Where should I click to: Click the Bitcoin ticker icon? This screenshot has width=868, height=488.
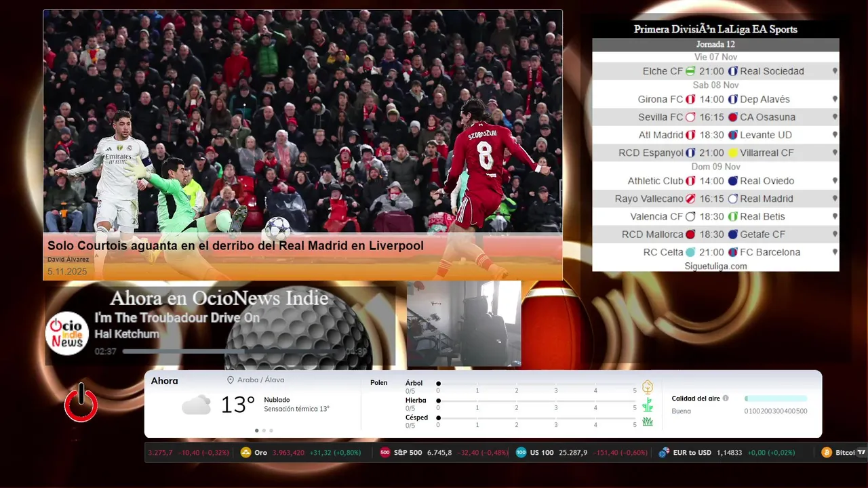827,453
